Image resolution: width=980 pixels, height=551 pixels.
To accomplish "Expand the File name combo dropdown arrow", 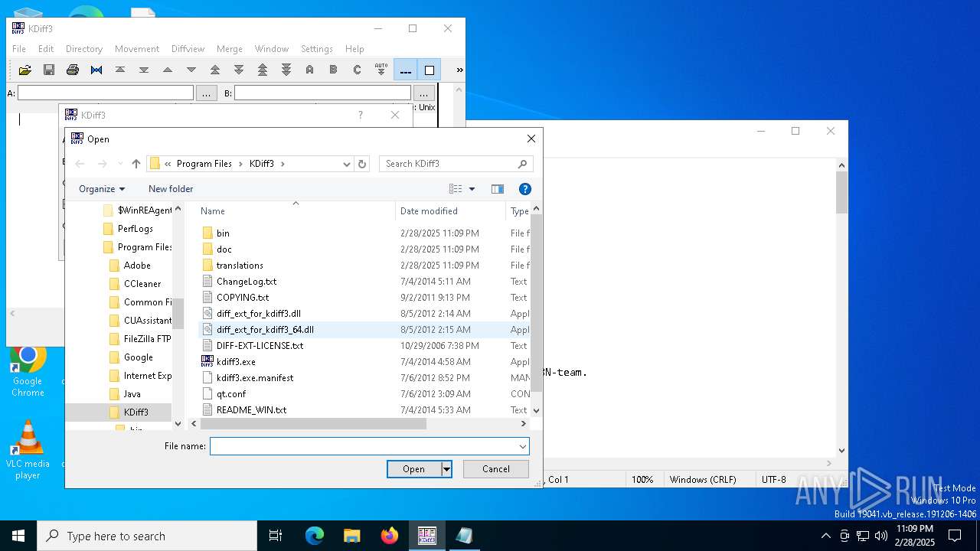I will pos(523,446).
